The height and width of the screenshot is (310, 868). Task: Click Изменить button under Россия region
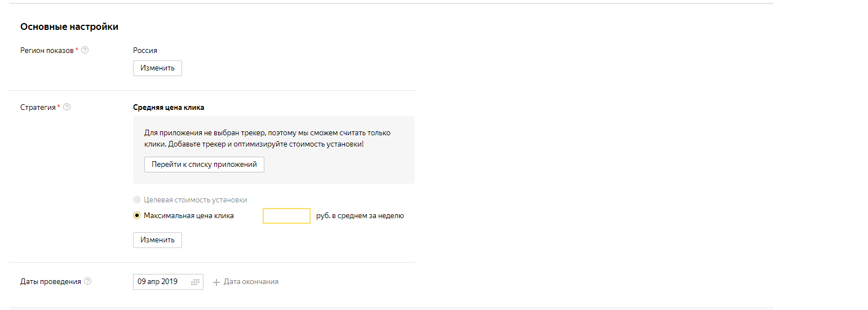[157, 68]
